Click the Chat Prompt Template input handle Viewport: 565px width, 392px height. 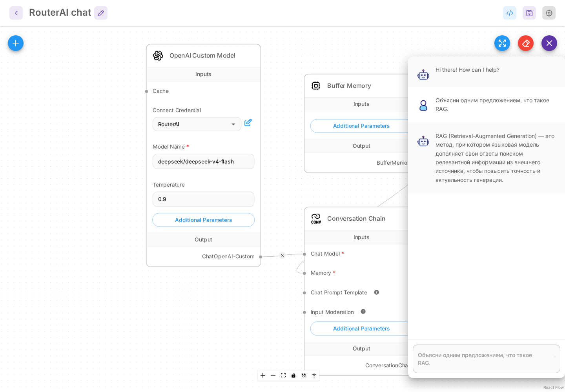pos(304,293)
